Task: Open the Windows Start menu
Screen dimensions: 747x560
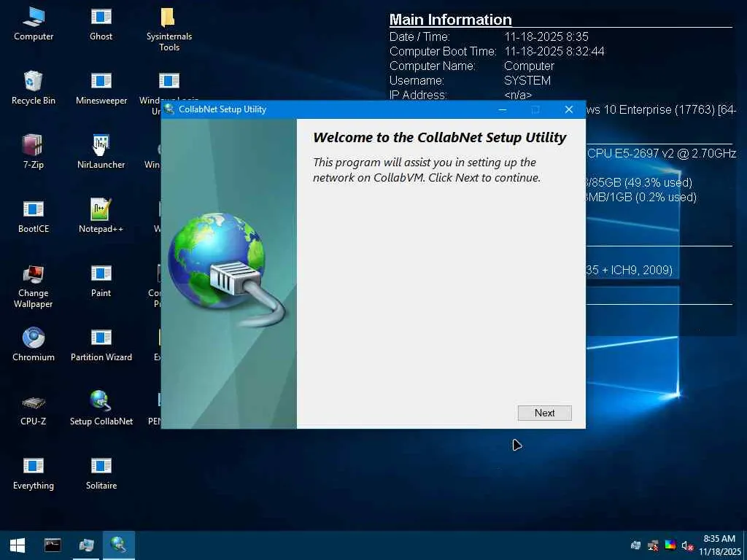Action: [18, 545]
